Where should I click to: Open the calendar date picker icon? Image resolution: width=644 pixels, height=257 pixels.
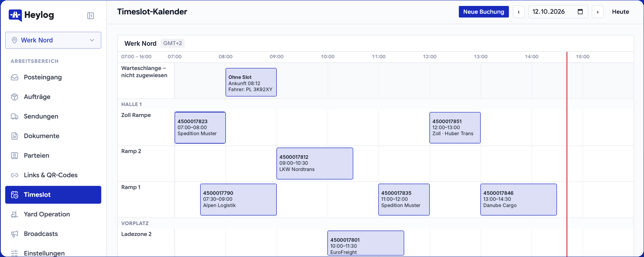click(x=580, y=12)
